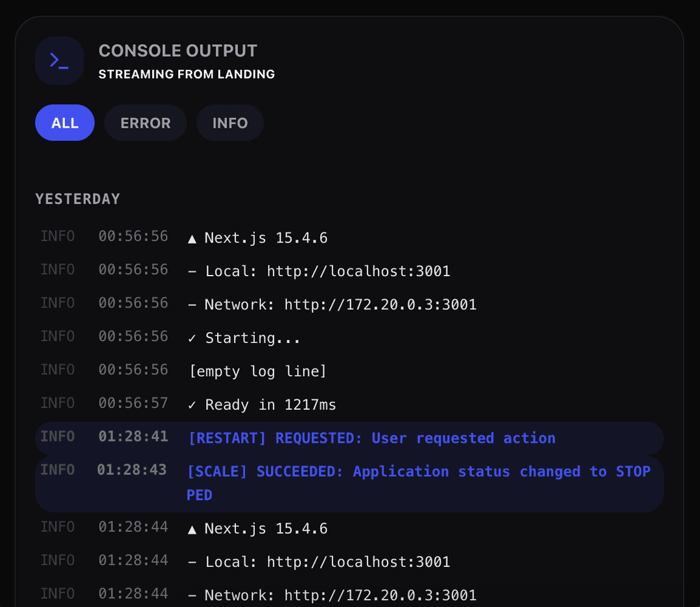Click the Next.js triangle logo at 00:56:56
Screen dimensions: 700x607
pyautogui.click(x=192, y=238)
